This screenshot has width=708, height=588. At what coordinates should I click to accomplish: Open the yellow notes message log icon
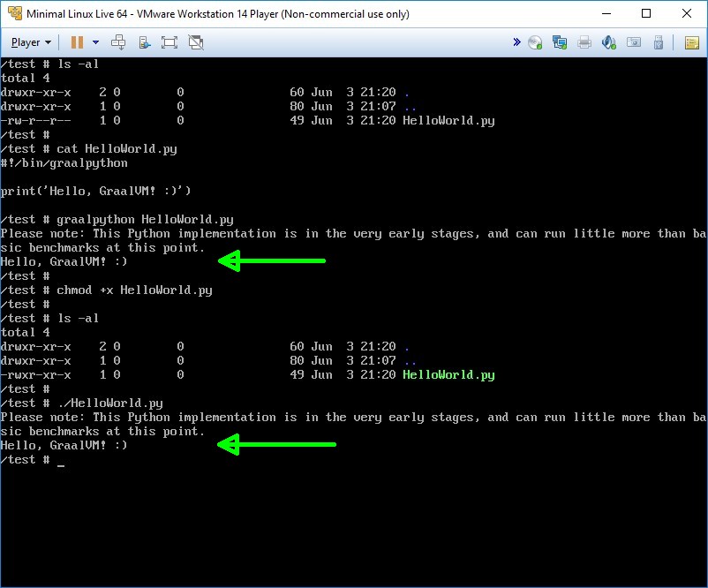[692, 42]
